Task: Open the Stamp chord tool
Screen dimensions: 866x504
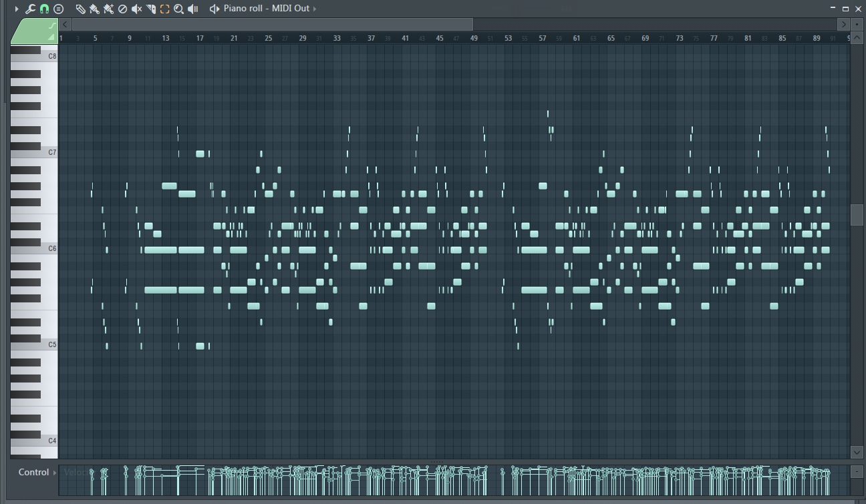Action: [59, 9]
